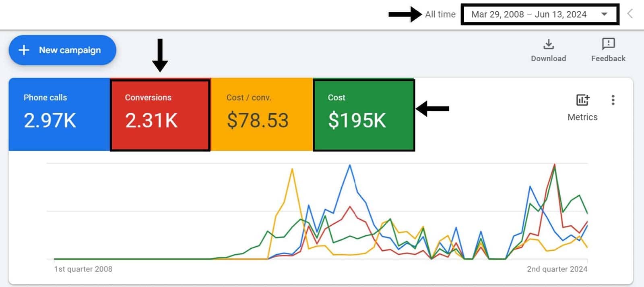
Task: Select the green Cost metric tile
Action: pyautogui.click(x=363, y=115)
